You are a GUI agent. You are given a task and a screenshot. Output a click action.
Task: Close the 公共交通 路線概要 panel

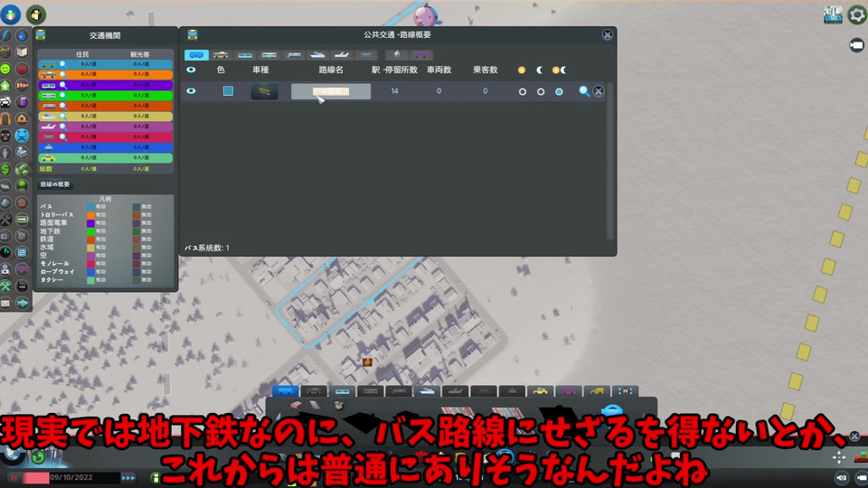point(608,35)
